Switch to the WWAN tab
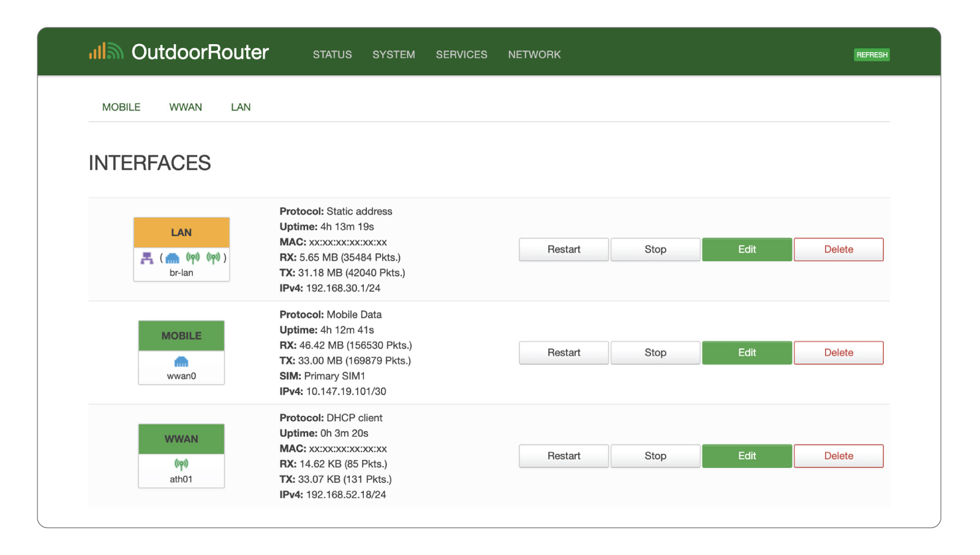This screenshot has height=555, width=980. pos(186,107)
